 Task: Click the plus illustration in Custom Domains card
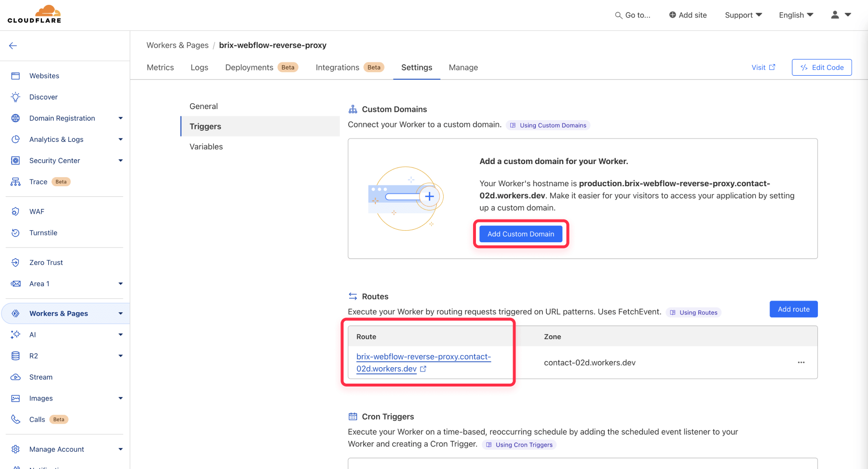(429, 196)
